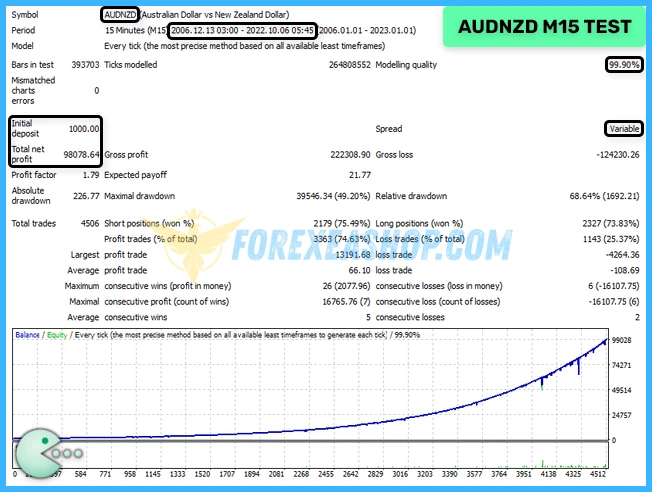The width and height of the screenshot is (652, 492).
Task: Select the boxed AUDNZD symbol value
Action: point(120,15)
